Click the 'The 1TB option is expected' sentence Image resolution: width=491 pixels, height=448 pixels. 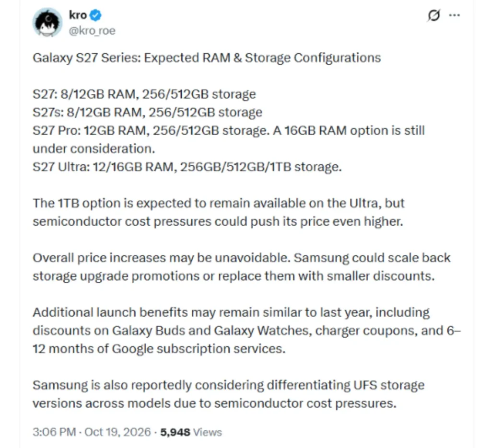tap(219, 203)
